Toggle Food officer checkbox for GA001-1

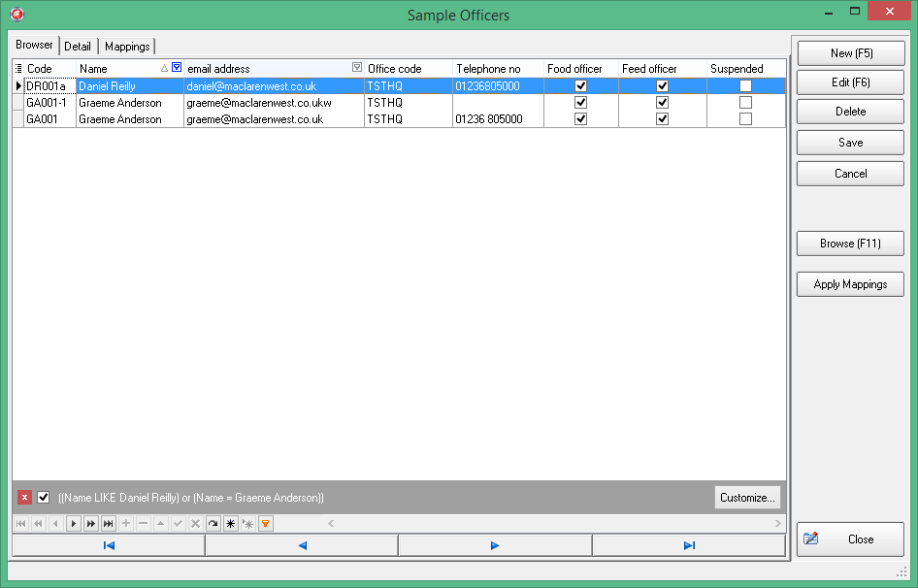coord(580,103)
